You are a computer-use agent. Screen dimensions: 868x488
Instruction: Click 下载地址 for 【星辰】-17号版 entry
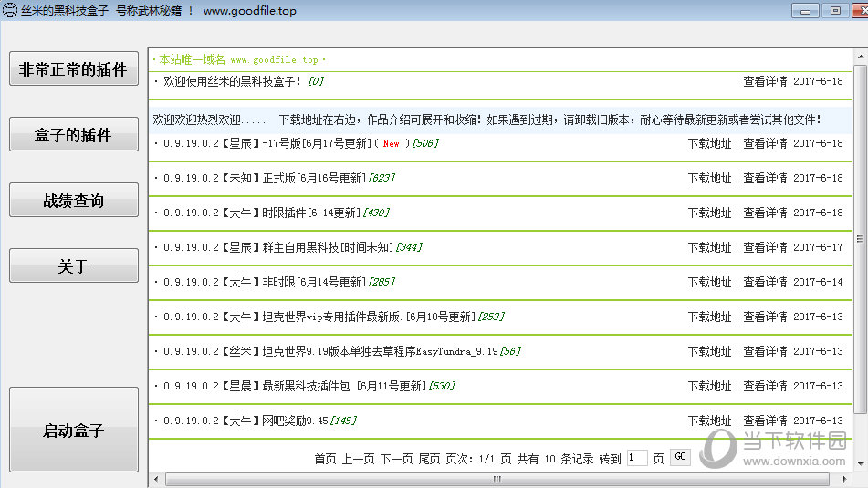(709, 143)
